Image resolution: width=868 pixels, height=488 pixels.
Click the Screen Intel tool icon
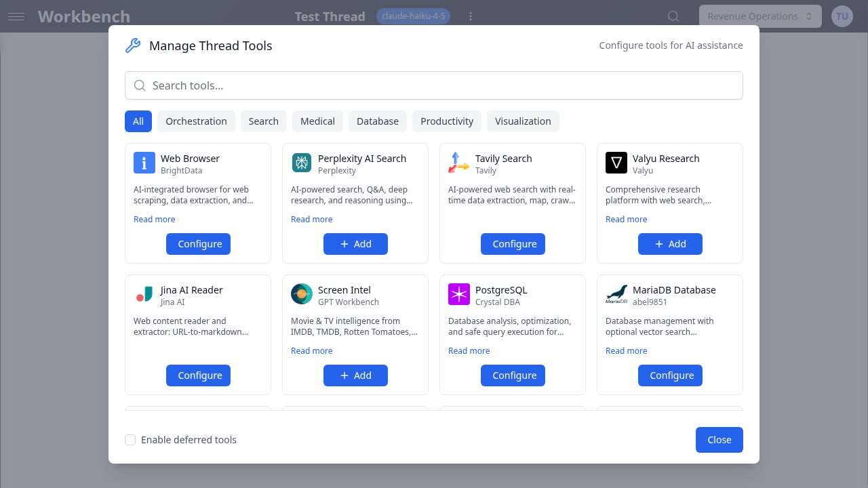point(302,294)
